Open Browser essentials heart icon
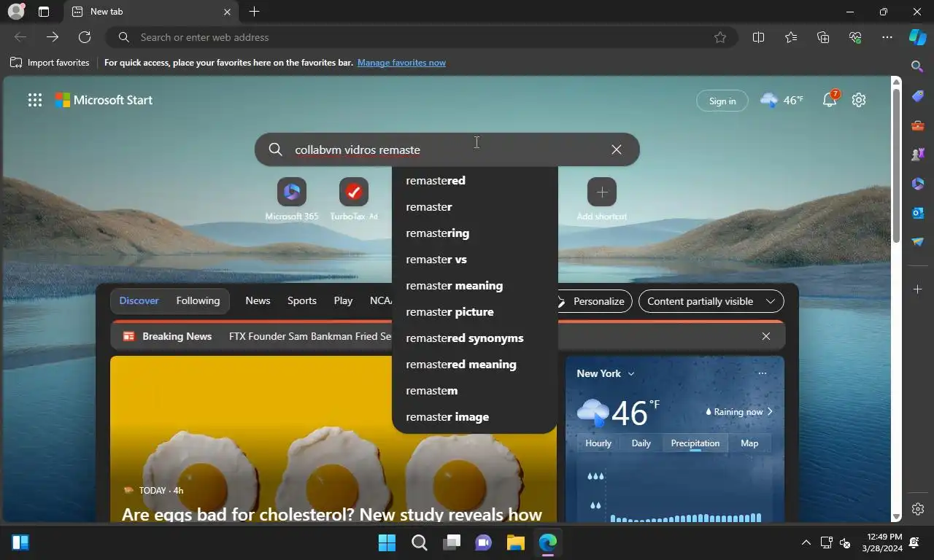The width and height of the screenshot is (934, 560). point(855,37)
